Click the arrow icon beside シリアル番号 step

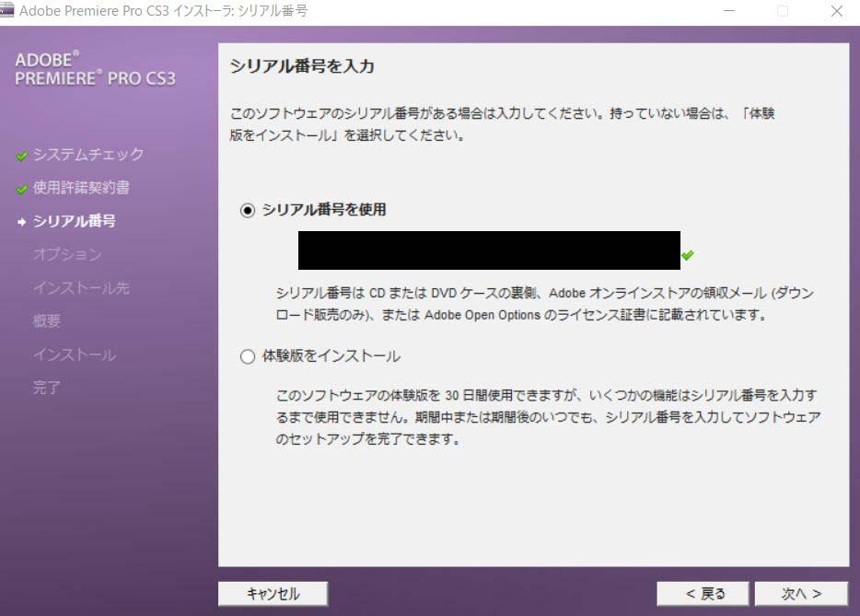(x=22, y=222)
